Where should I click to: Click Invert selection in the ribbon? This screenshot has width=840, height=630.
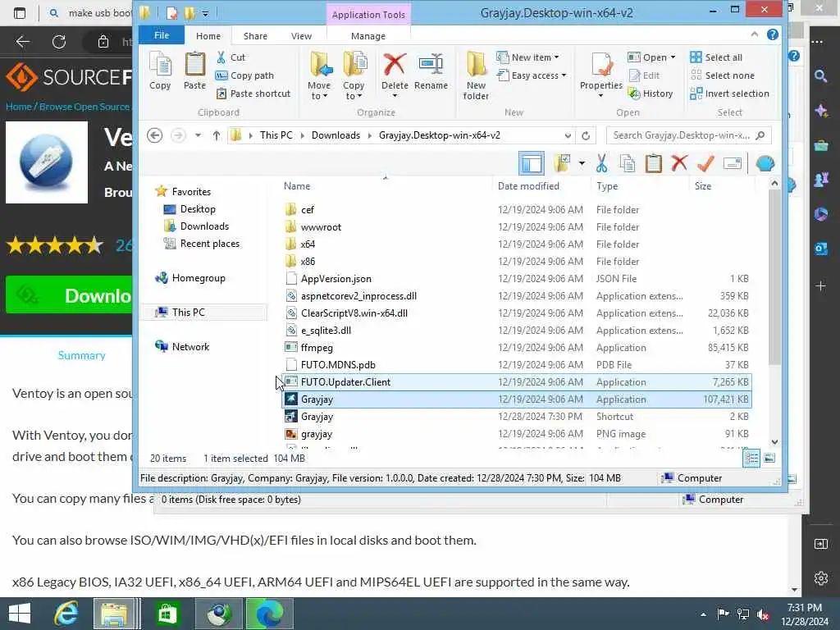[x=729, y=94]
